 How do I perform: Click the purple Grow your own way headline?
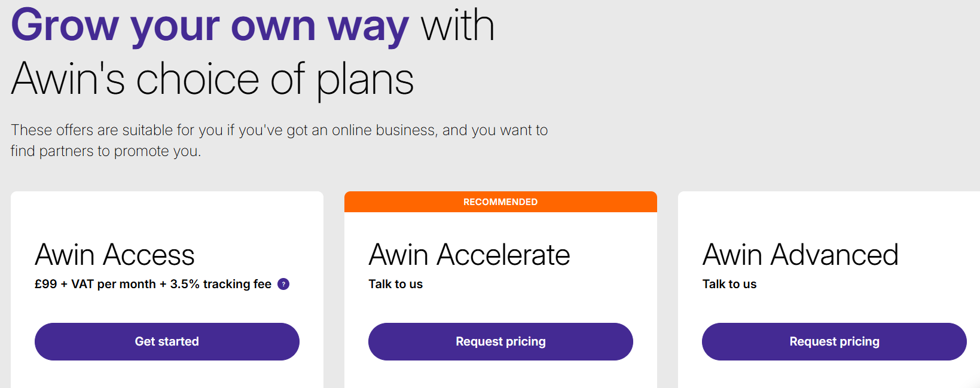click(x=209, y=26)
